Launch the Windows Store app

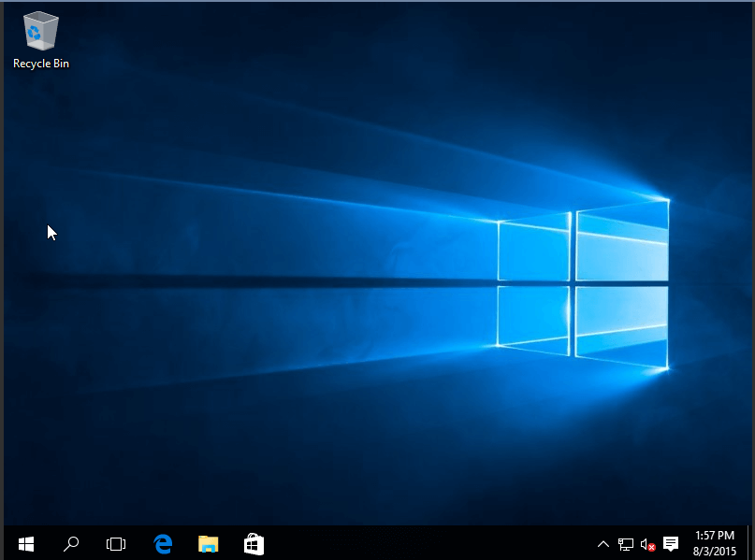[x=254, y=543]
